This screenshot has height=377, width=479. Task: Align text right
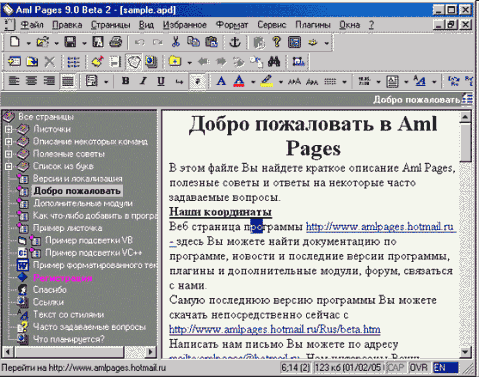(49, 81)
